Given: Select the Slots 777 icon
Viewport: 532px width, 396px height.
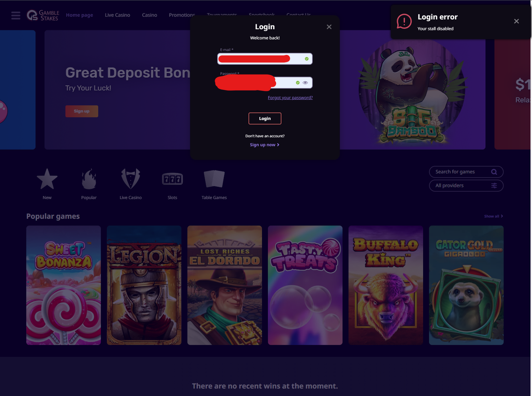Looking at the screenshot, I should (x=172, y=179).
